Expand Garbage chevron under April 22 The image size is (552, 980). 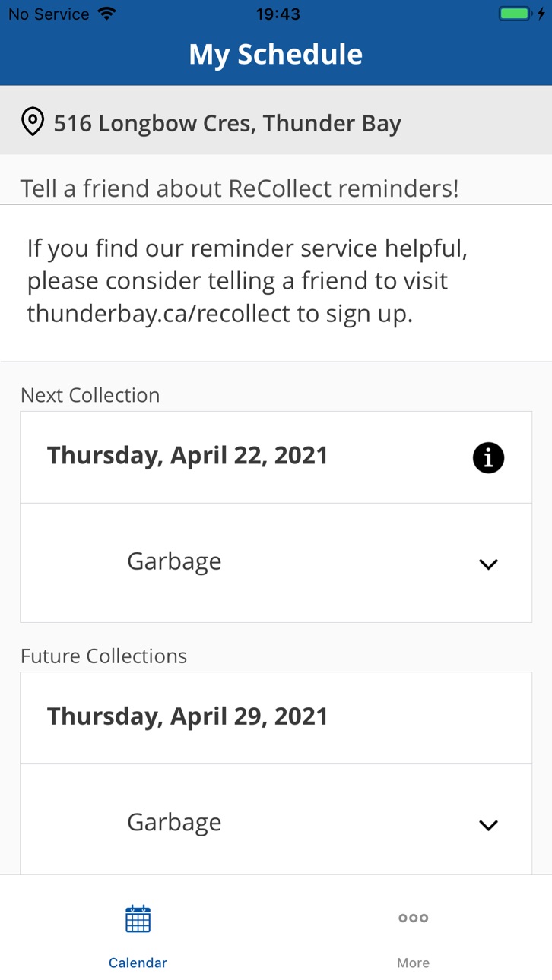(x=488, y=564)
